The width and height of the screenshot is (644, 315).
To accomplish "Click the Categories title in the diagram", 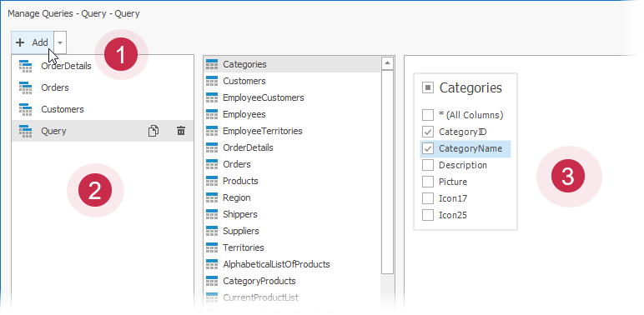I will pos(470,87).
